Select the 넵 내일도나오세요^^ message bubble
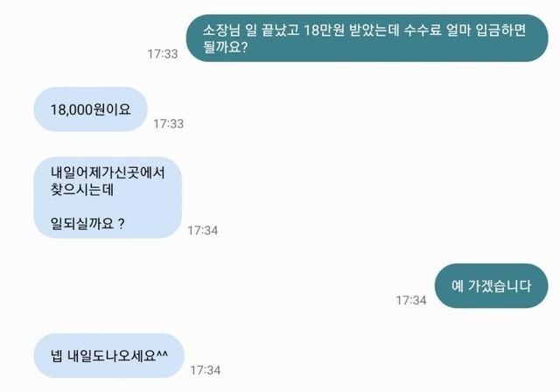Image resolution: width=560 pixels, height=392 pixels. pos(108,355)
